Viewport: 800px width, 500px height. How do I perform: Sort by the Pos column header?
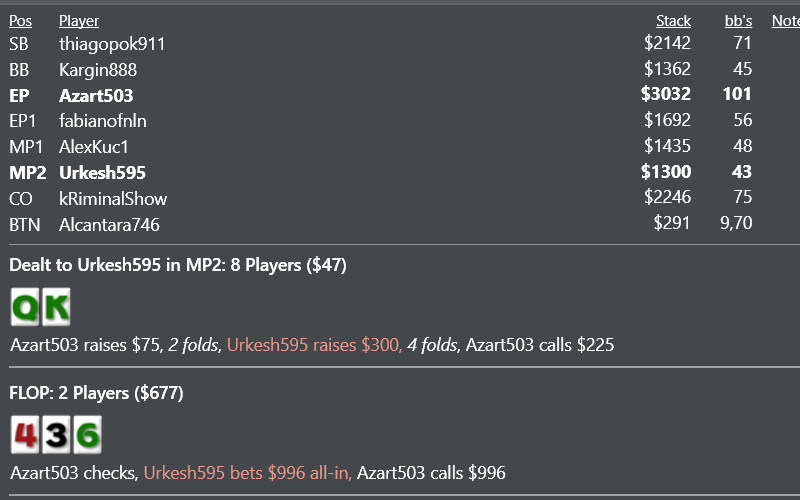click(x=20, y=21)
